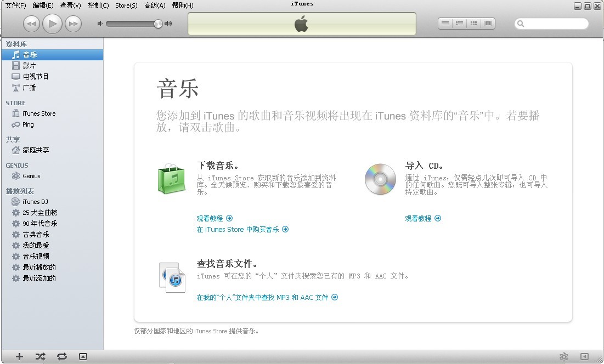Show or hide the artwork viewer
Viewport: 604px width, 364px height.
[83, 356]
